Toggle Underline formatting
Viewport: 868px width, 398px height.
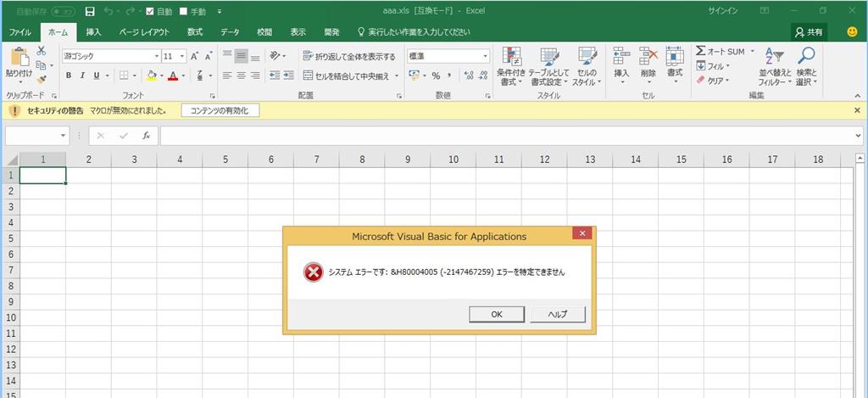97,76
